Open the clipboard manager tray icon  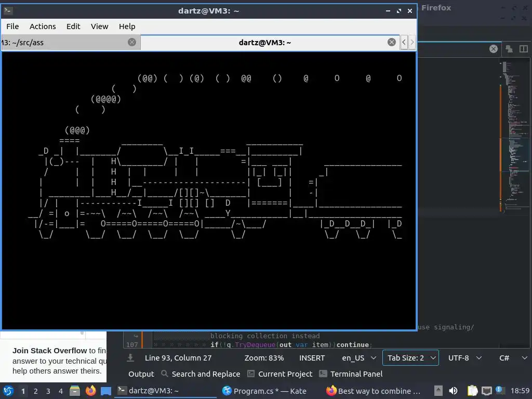(472, 391)
